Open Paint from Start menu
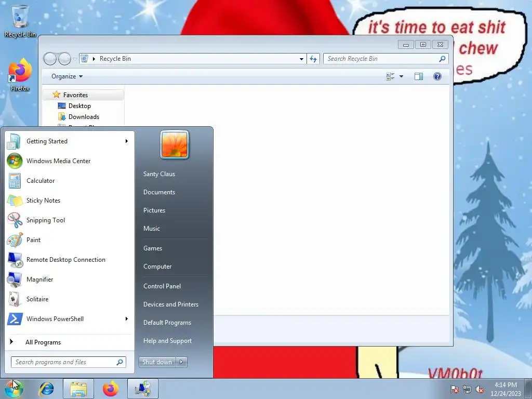The width and height of the screenshot is (532, 399). [x=70, y=240]
